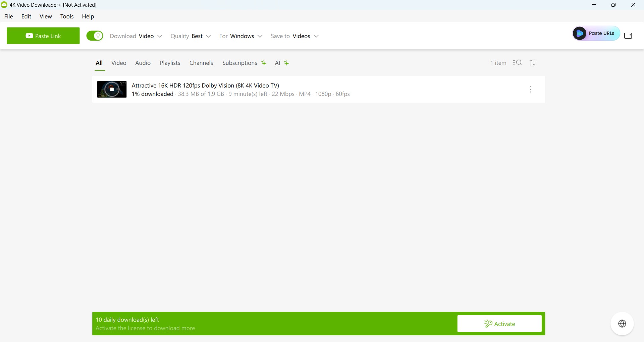Switch to the Playlists tab

tap(170, 63)
